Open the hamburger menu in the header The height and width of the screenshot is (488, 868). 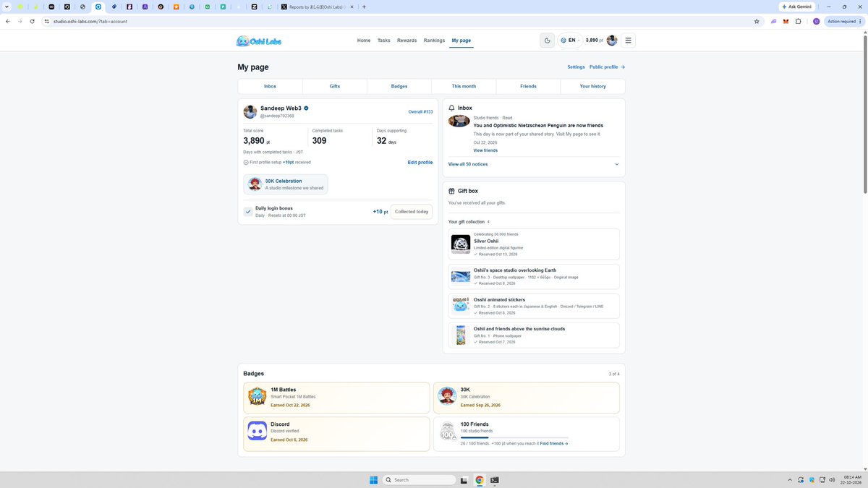click(628, 40)
